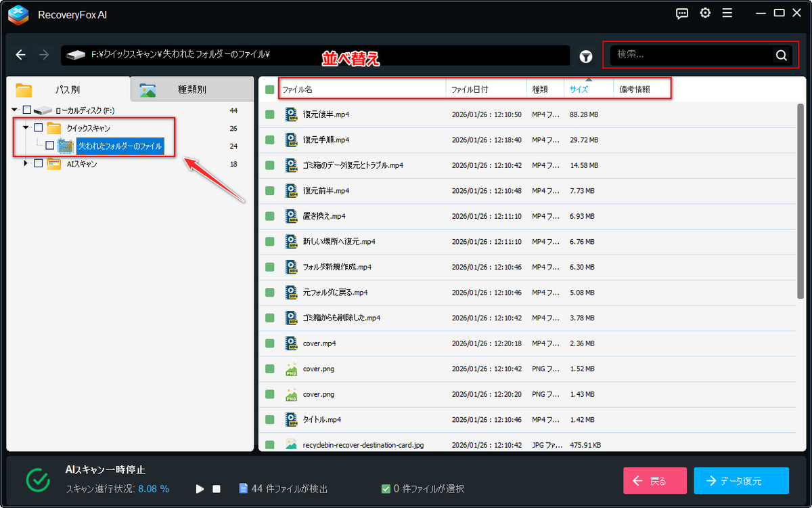This screenshot has width=812, height=508.
Task: Click the 88.28 MB size value
Action: pyautogui.click(x=584, y=114)
